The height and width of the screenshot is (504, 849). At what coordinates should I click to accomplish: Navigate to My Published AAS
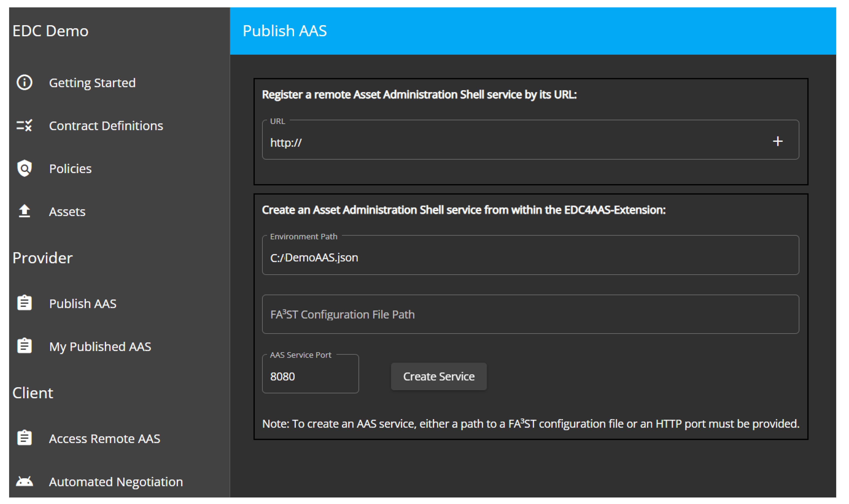100,346
